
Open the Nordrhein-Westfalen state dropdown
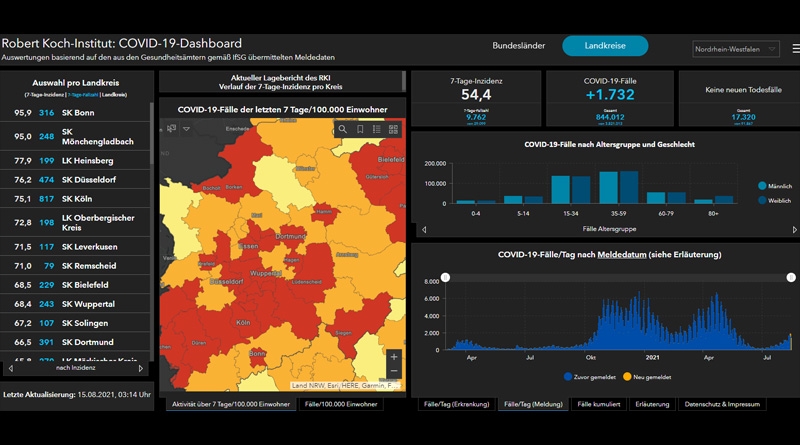(x=736, y=49)
